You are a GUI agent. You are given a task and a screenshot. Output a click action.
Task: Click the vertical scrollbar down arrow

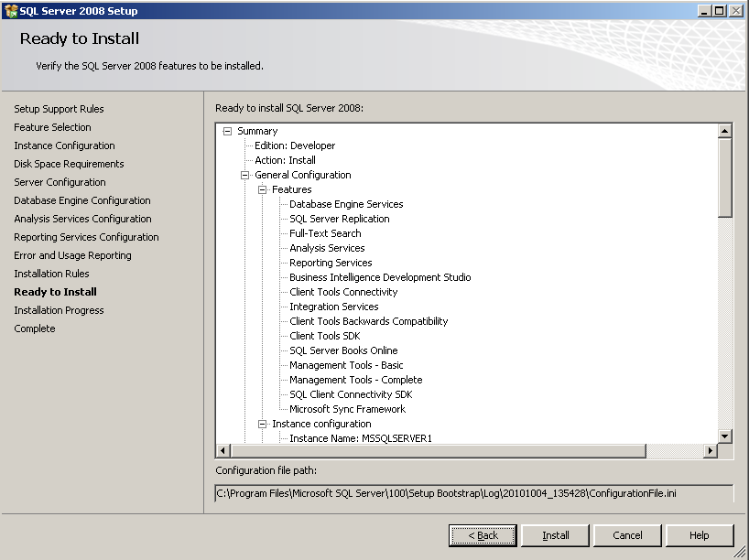tap(724, 436)
